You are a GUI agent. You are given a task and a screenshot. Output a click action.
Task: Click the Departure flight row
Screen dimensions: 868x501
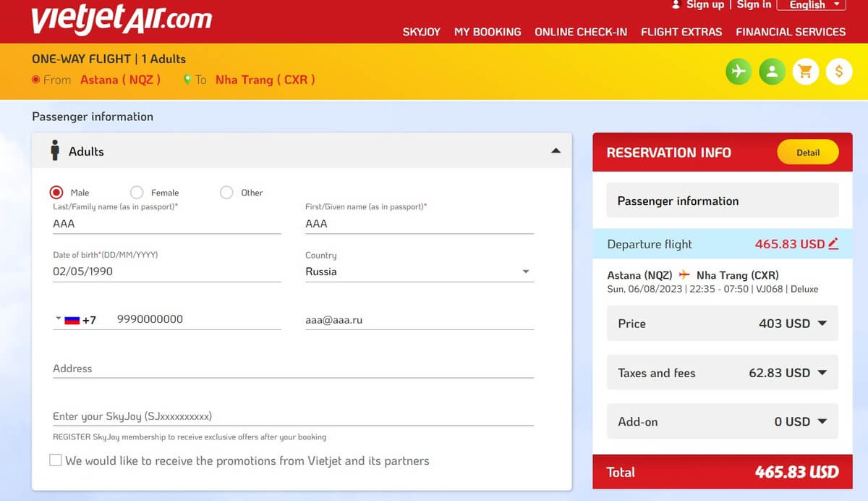click(722, 244)
